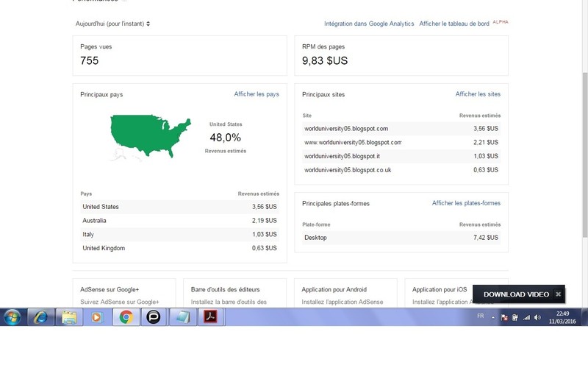Close the DOWNLOAD VIDEO popup
Screen dimensions: 588x368
(x=558, y=294)
